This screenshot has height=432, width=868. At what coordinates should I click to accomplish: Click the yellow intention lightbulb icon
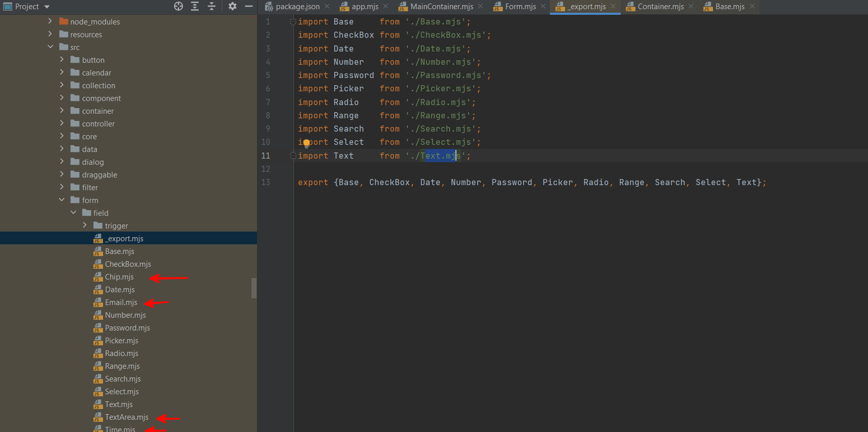pos(307,143)
